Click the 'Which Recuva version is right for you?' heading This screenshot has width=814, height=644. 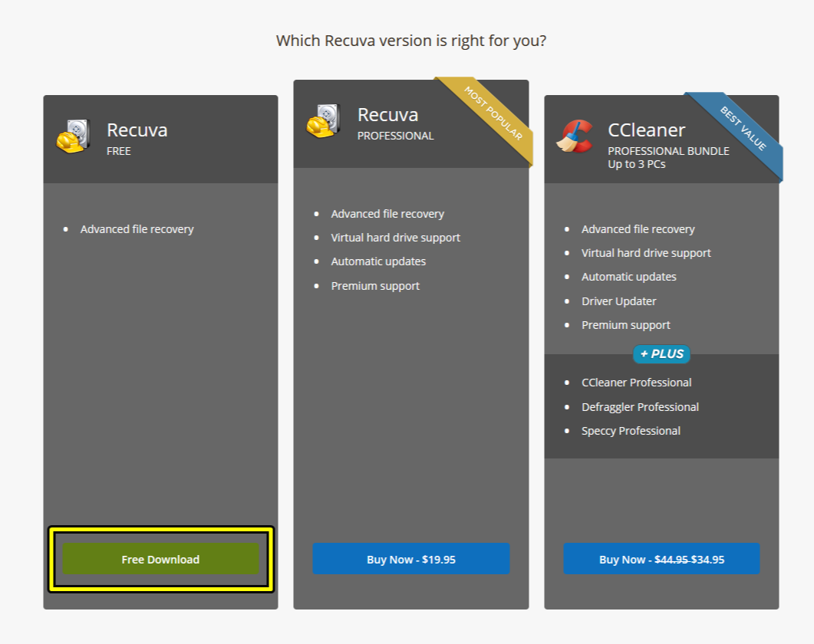411,41
